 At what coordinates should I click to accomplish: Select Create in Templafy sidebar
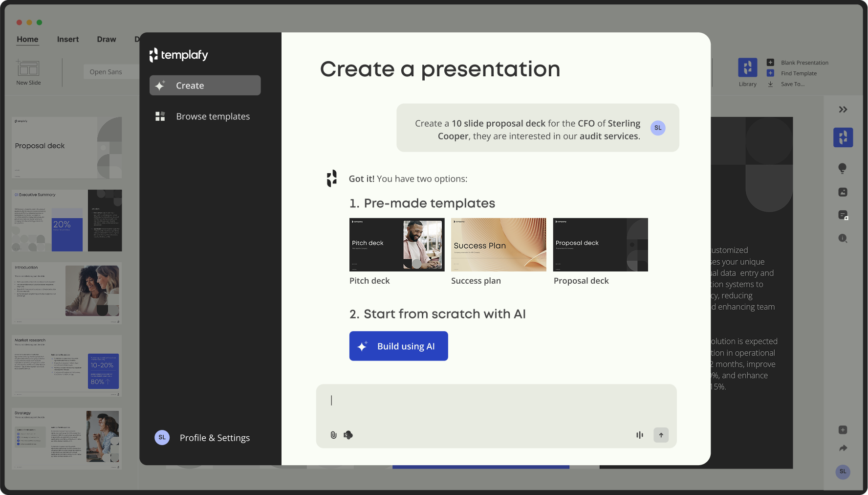tap(205, 86)
